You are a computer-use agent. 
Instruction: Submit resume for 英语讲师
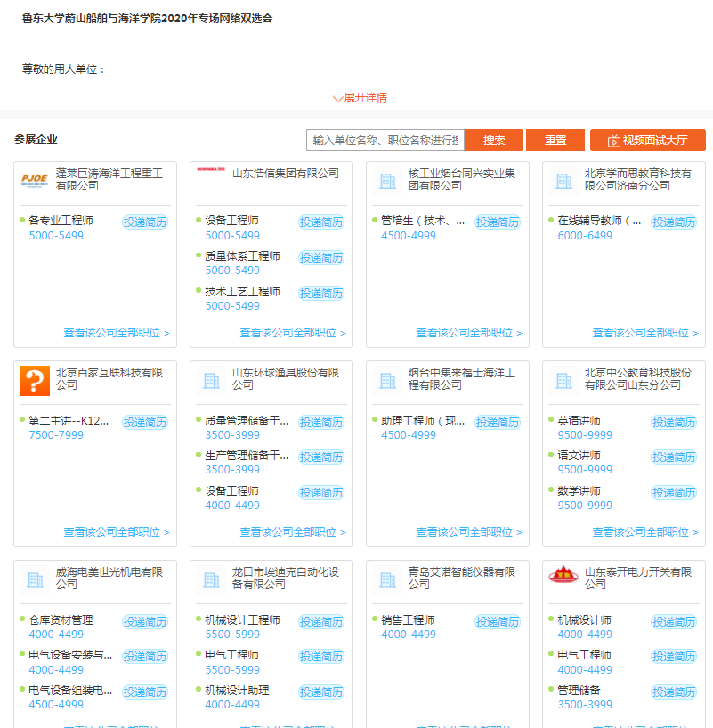point(674,423)
